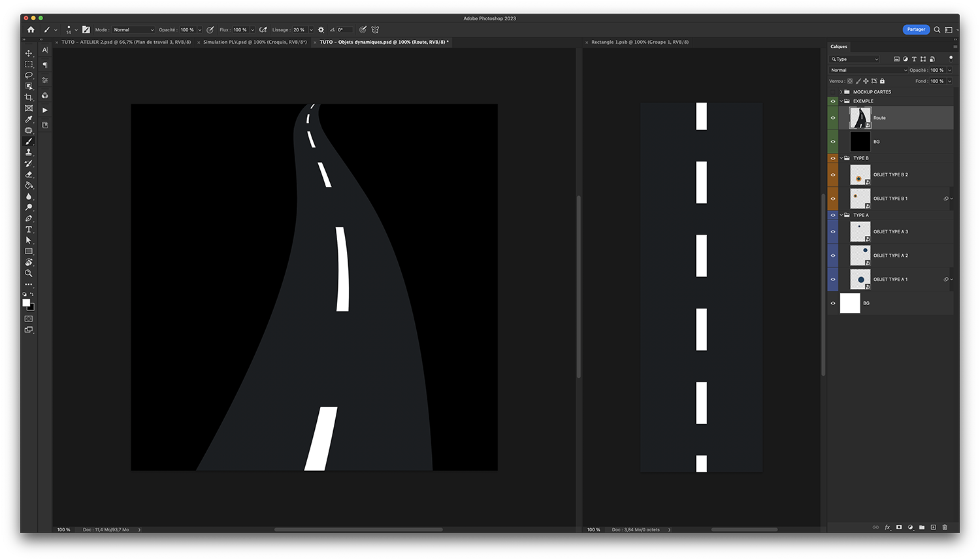Select the Eraser tool

point(29,174)
